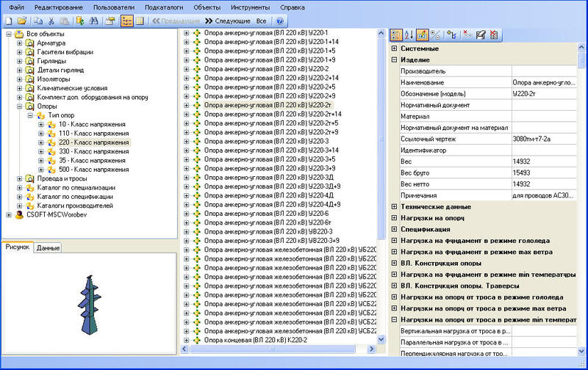This screenshot has width=588, height=370.
Task: Click the database refresh icon with green arrows
Action: click(x=80, y=21)
